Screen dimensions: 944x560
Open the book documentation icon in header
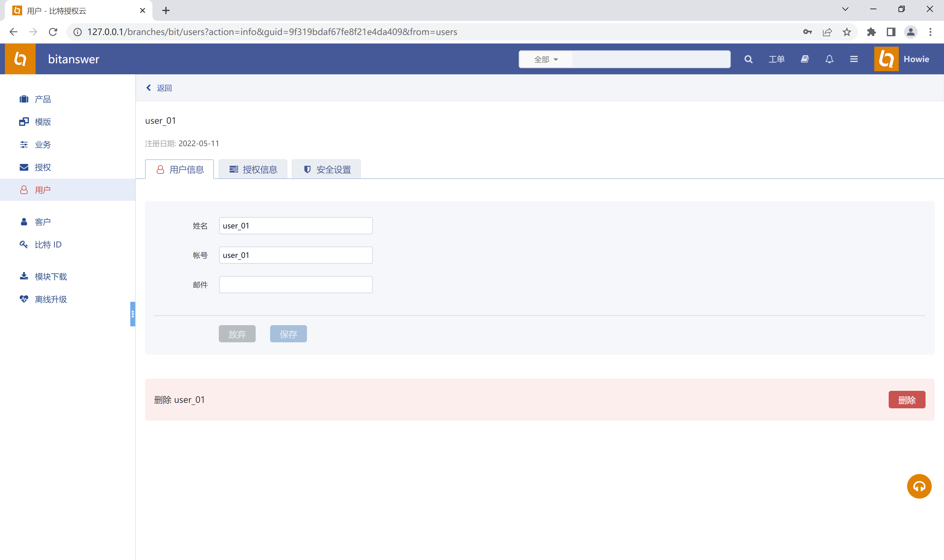(805, 59)
